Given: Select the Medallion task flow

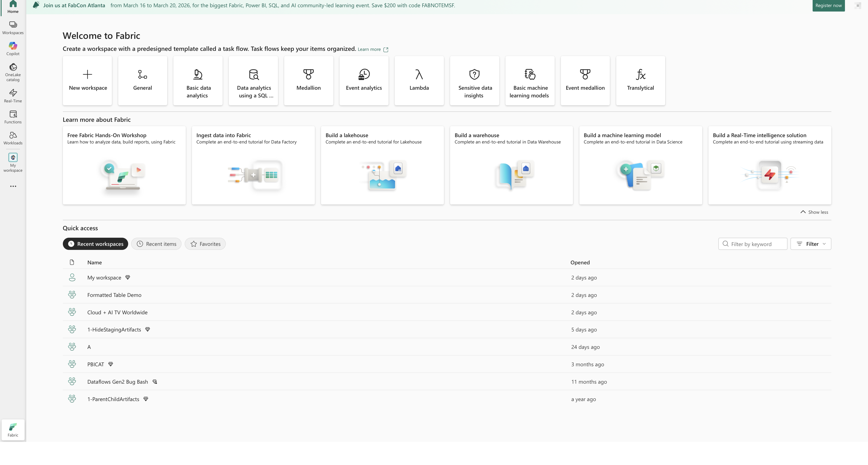Looking at the screenshot, I should point(309,80).
